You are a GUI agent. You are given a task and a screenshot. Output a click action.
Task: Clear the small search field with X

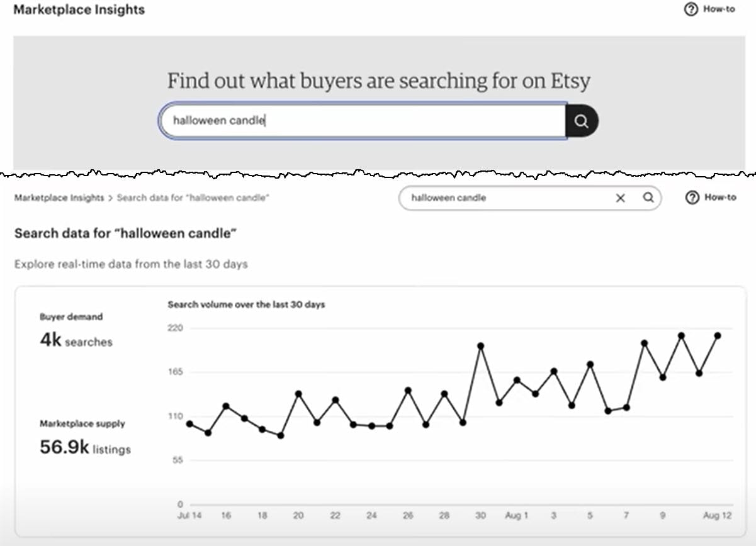point(620,198)
